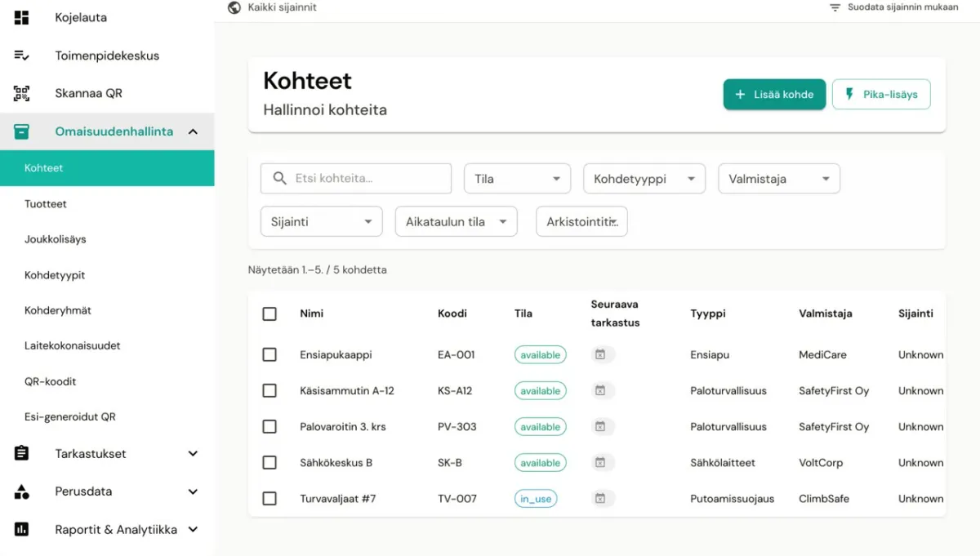Click the manufacturer VoltCorp
Viewport: 980px width, 556px height.
tap(821, 463)
